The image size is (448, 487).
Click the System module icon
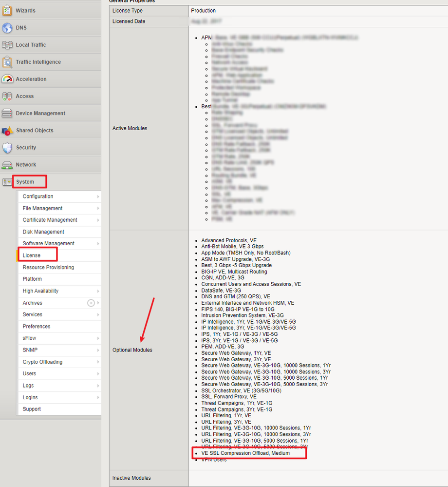pyautogui.click(x=7, y=182)
